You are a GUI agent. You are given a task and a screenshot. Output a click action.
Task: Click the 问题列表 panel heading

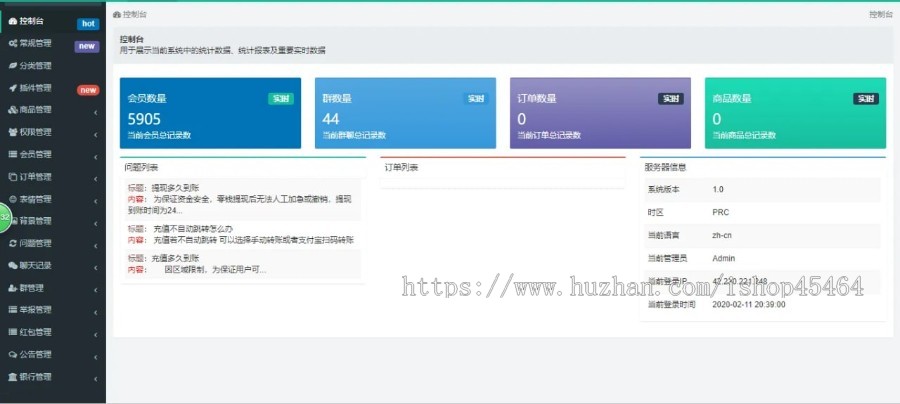pyautogui.click(x=141, y=168)
